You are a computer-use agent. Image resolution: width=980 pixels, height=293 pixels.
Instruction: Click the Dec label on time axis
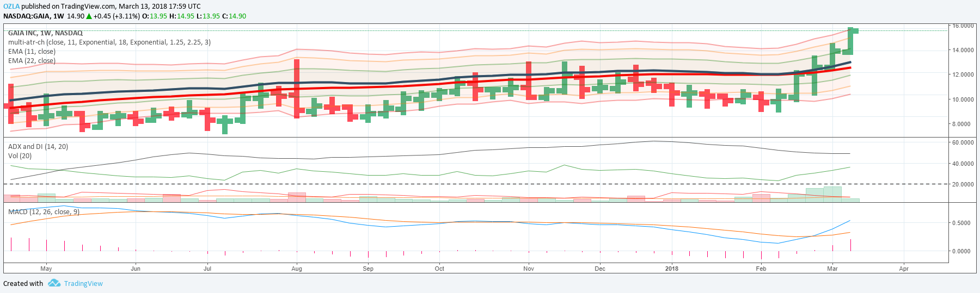tap(600, 269)
